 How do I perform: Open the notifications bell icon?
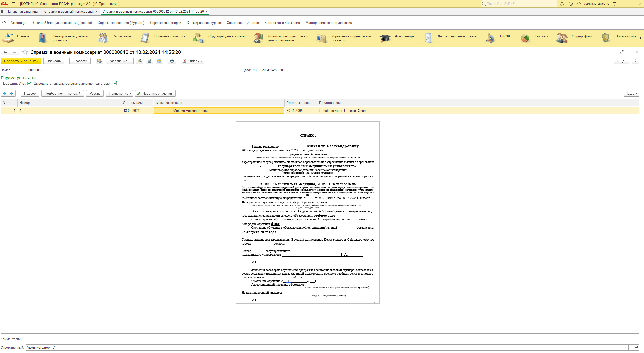coord(562,4)
